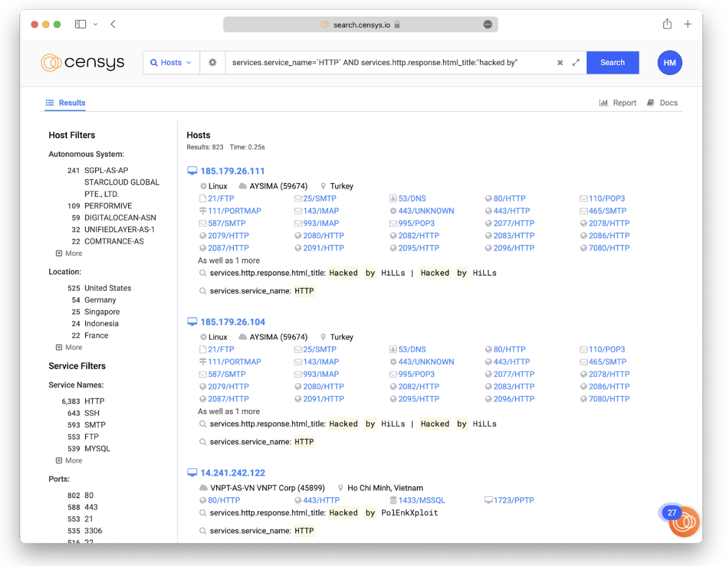728x566 pixels.
Task: Go back with the browser back arrow
Action: [x=113, y=24]
